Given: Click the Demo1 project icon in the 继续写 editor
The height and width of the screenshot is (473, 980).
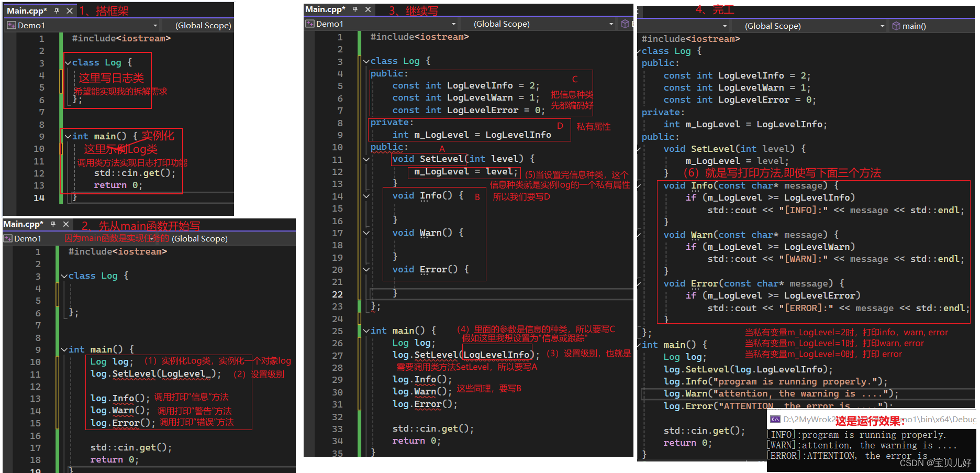Looking at the screenshot, I should pos(310,24).
